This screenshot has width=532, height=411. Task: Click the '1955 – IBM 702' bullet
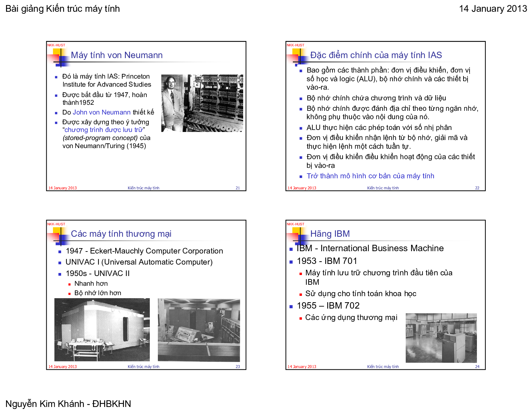328,306
